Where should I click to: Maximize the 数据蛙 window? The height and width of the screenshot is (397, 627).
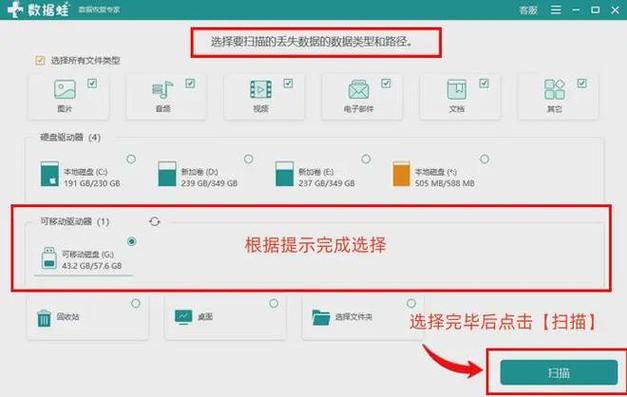(x=595, y=10)
